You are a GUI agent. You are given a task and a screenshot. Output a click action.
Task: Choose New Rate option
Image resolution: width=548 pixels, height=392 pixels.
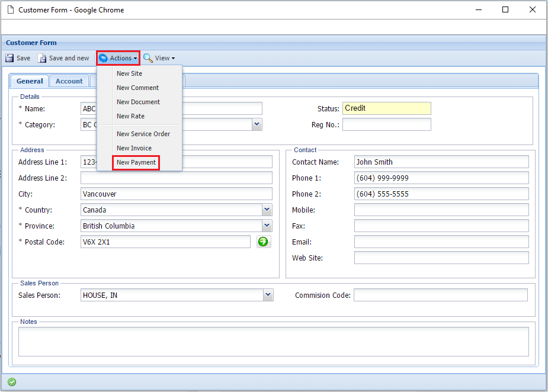[130, 116]
